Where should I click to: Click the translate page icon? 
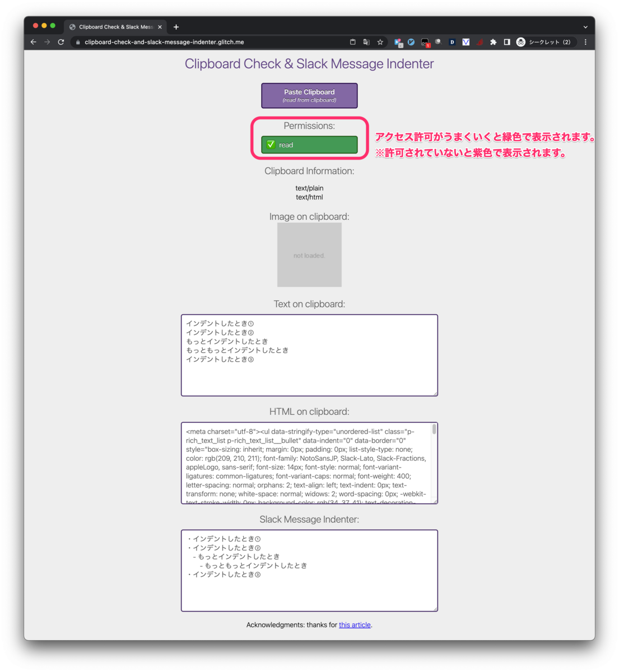366,42
